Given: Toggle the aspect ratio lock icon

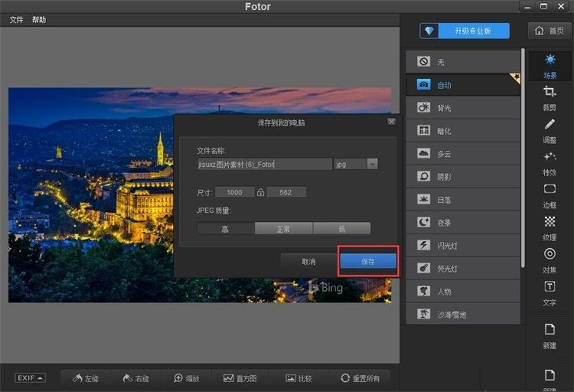Looking at the screenshot, I should [x=260, y=192].
